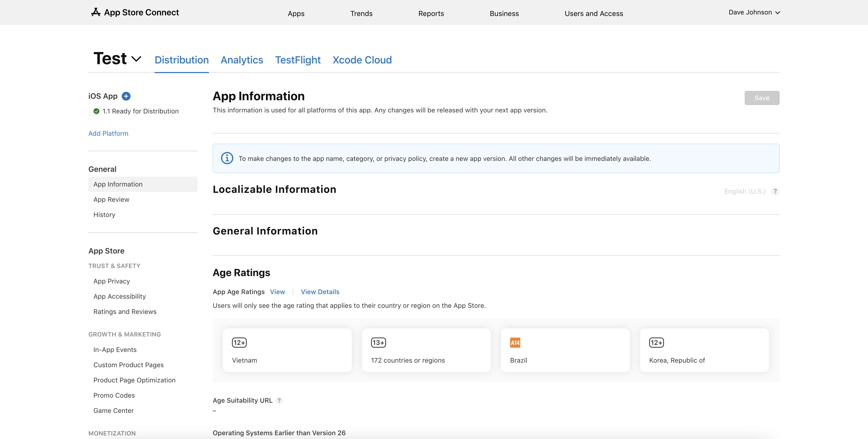The image size is (868, 439).
Task: Click the GROWTH & MARKETING section label
Action: click(125, 334)
